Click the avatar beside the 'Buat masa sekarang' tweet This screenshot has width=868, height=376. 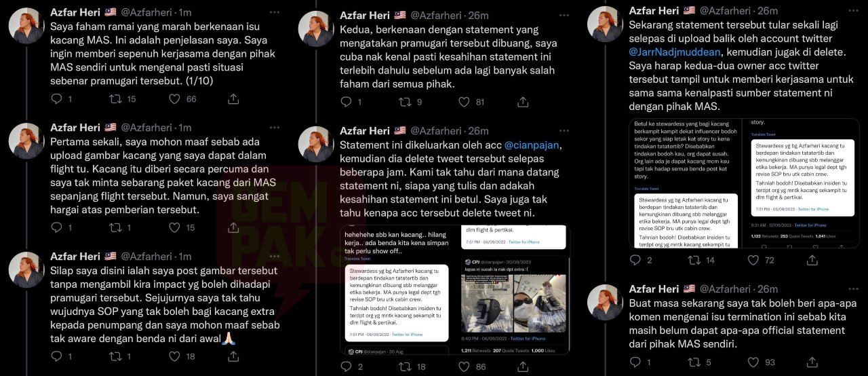[x=605, y=303]
